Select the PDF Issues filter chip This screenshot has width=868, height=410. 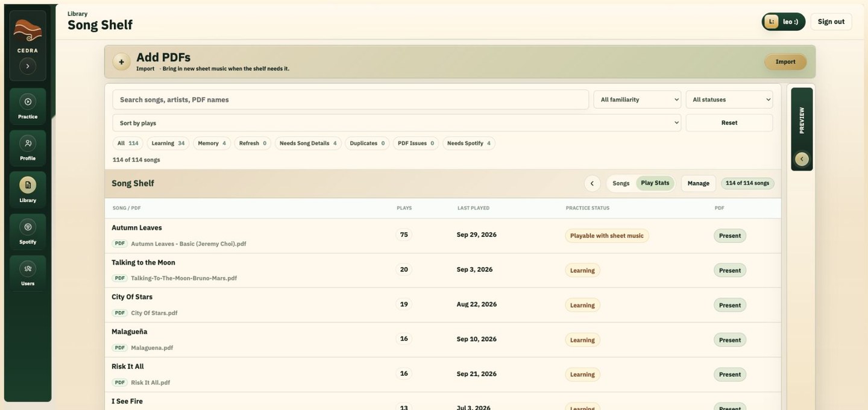pyautogui.click(x=416, y=143)
